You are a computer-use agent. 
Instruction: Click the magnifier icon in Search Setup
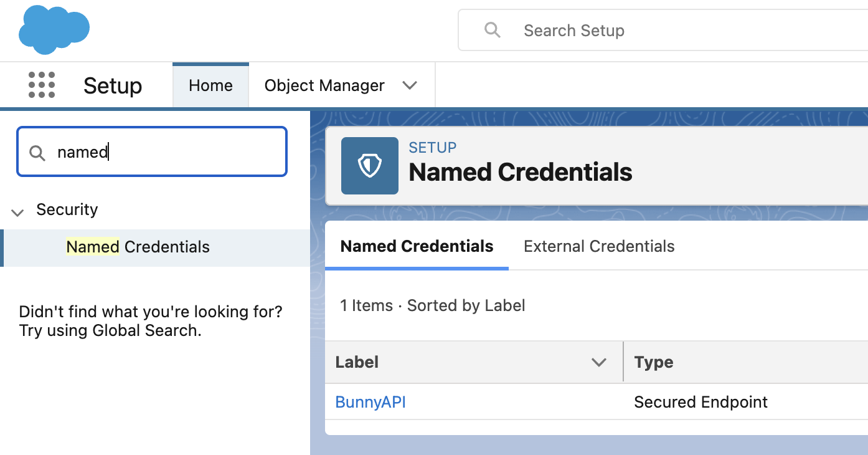click(x=492, y=30)
